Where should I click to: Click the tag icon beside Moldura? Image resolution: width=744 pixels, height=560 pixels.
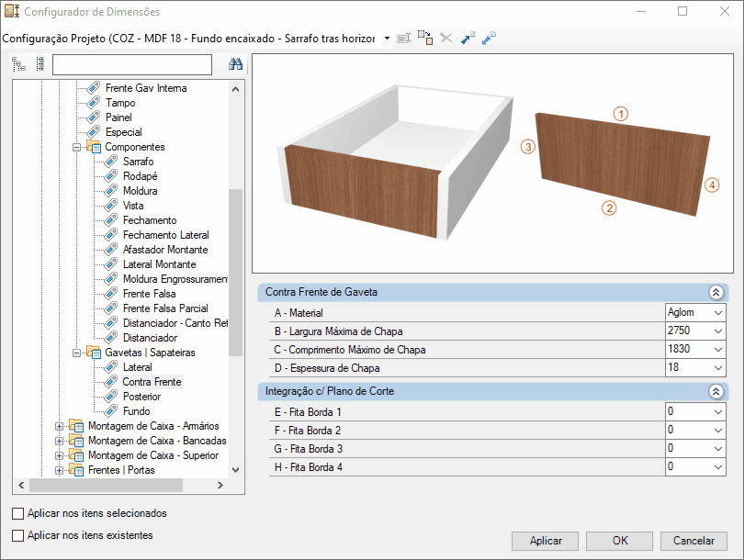pyautogui.click(x=110, y=191)
